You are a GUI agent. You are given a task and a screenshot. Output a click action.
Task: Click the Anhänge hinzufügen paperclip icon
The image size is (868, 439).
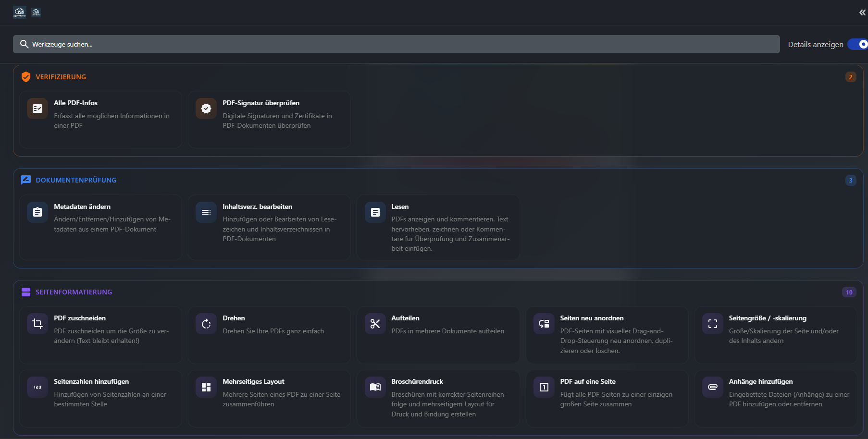click(x=712, y=387)
